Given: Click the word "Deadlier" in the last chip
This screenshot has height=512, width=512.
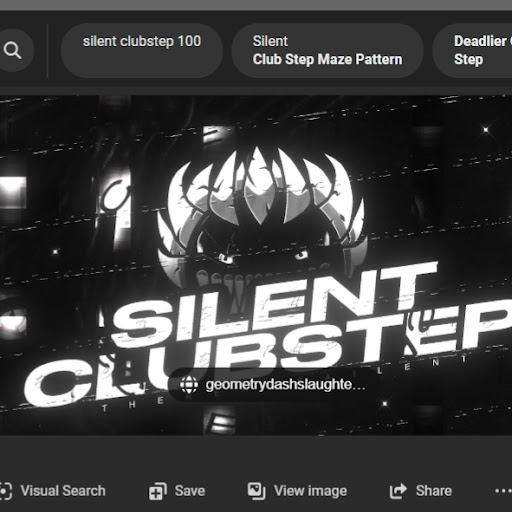Looking at the screenshot, I should click(x=480, y=41).
